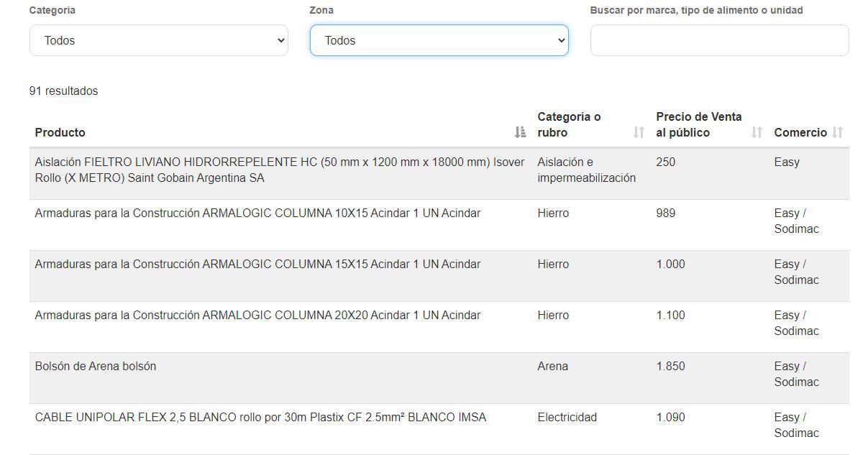
Task: Click the Producto column header
Action: pyautogui.click(x=60, y=132)
